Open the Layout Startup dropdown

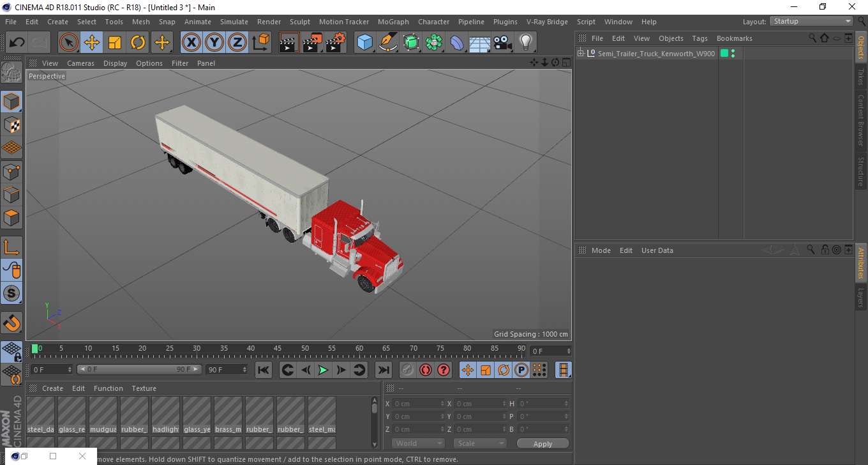click(811, 21)
